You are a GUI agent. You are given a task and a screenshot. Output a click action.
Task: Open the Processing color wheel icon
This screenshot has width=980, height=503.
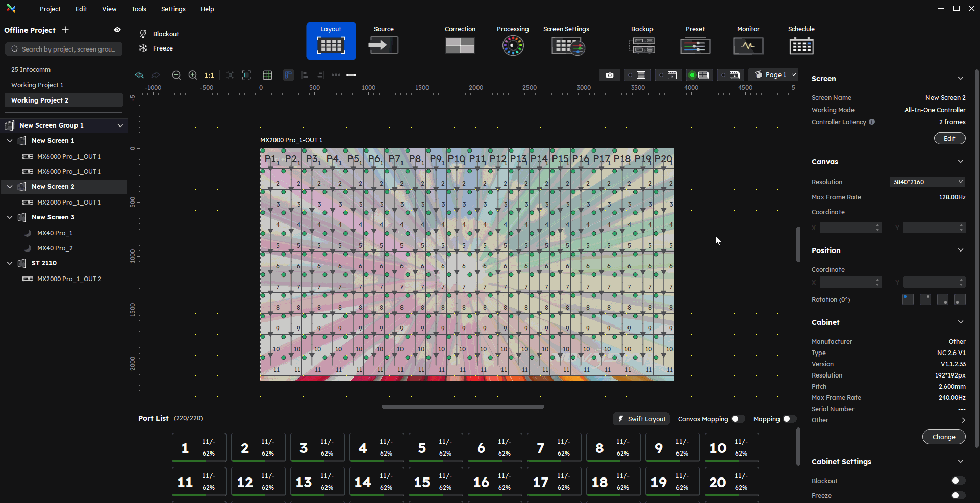513,46
